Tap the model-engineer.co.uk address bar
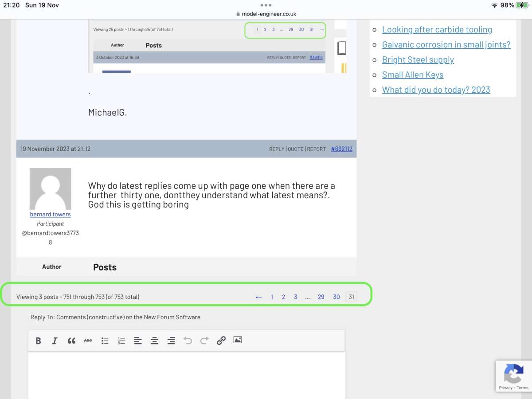 [266, 14]
